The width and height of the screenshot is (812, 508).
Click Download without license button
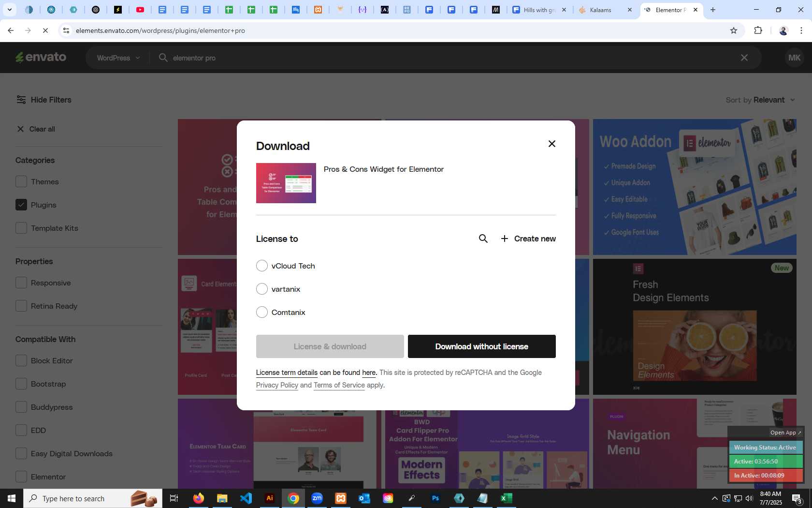[482, 346]
